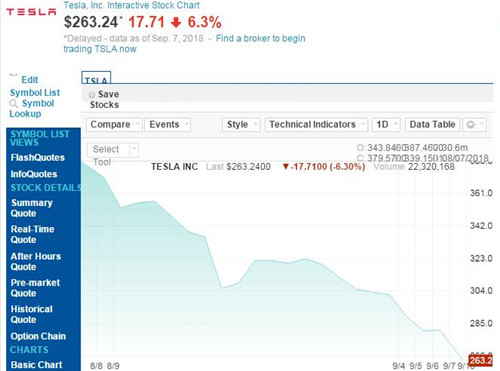Open the Style dropdown
The image size is (500, 371).
point(241,125)
